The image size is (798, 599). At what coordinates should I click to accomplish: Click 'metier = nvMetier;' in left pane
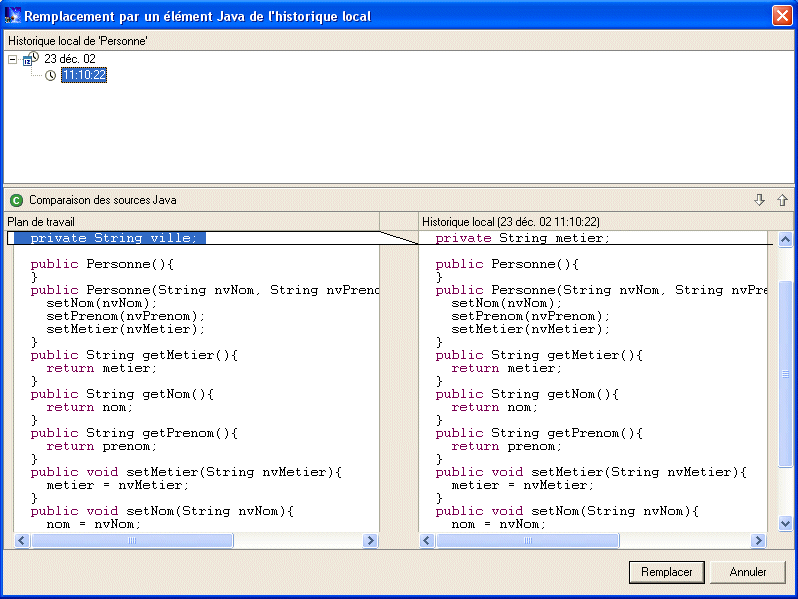point(118,486)
